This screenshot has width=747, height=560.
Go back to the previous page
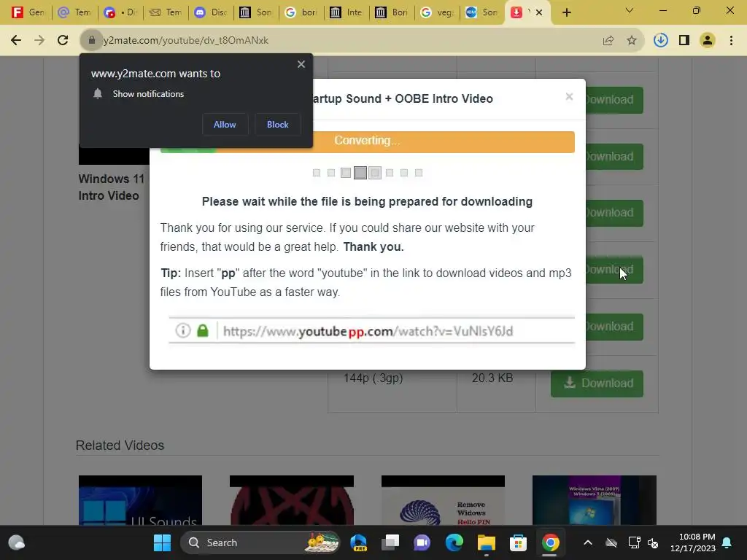click(x=16, y=41)
